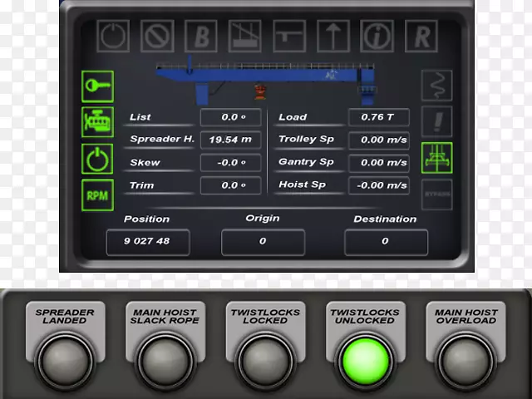Image resolution: width=532 pixels, height=399 pixels.
Task: Open the info (i) icon
Action: [377, 37]
